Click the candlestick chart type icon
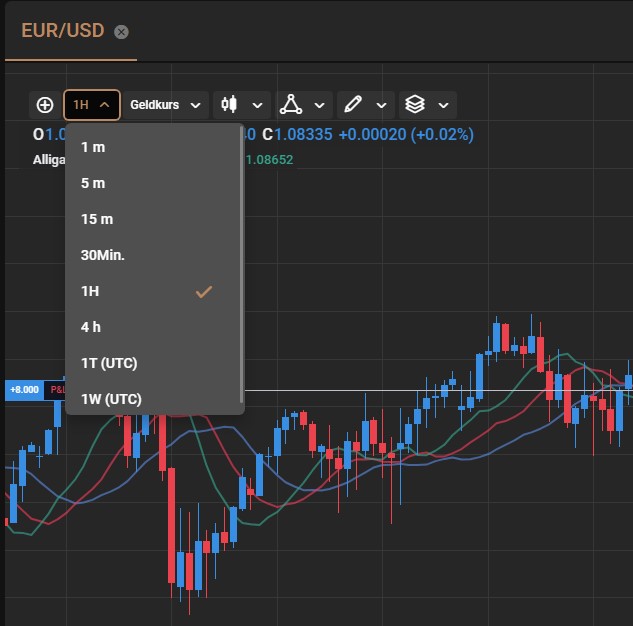 [x=229, y=104]
